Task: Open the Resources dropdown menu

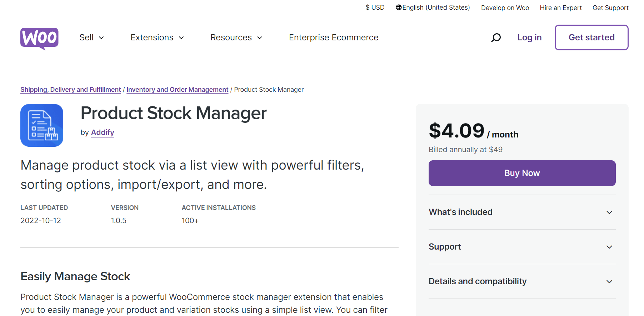Action: click(236, 37)
